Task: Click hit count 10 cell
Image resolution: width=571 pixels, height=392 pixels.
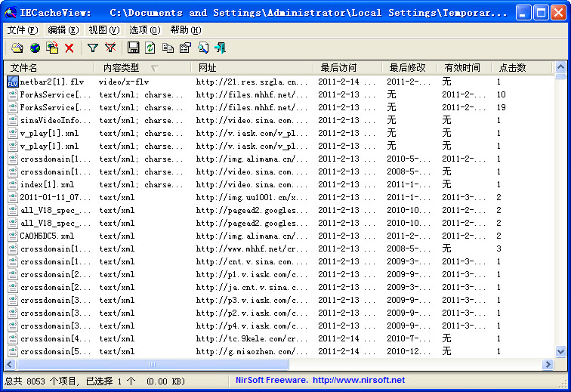Action: pos(501,94)
